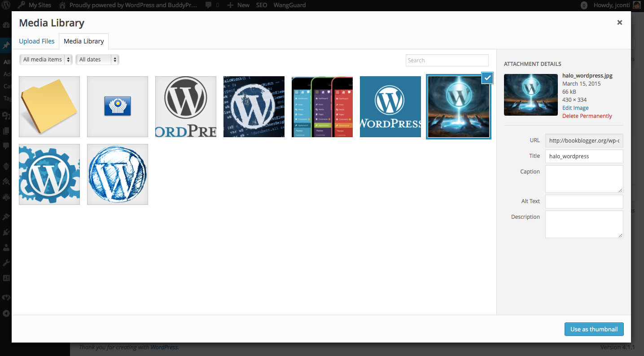
Task: Click the Use as thumbnail button
Action: tap(594, 329)
